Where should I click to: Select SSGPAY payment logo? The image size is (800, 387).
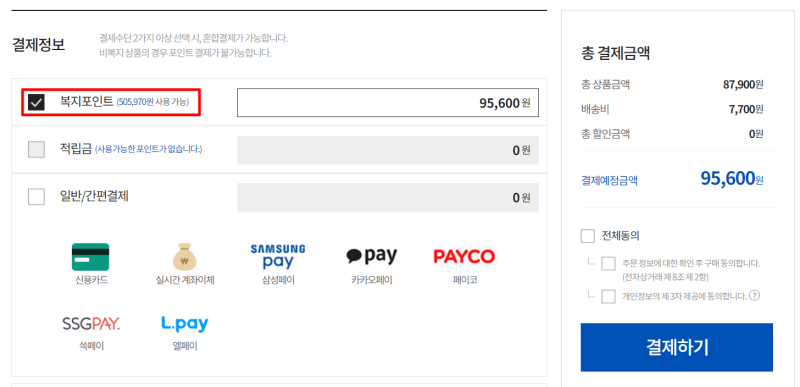pyautogui.click(x=91, y=324)
